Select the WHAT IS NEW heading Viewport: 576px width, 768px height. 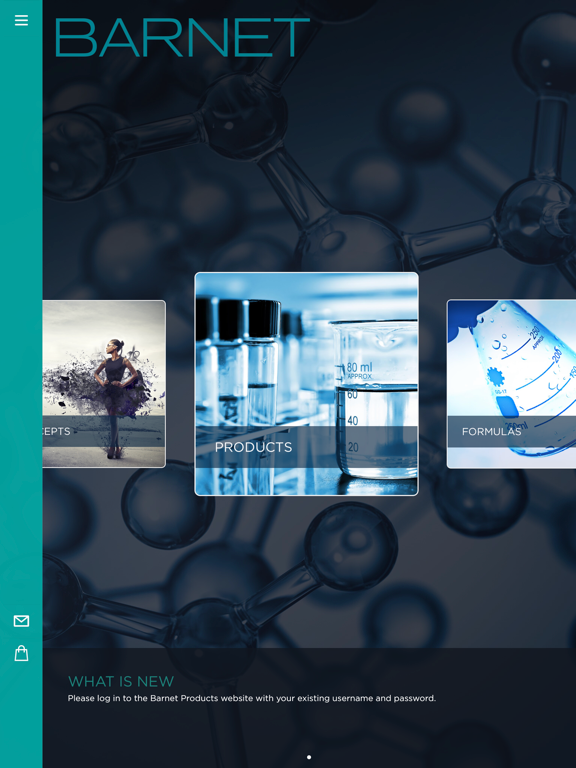tap(121, 681)
